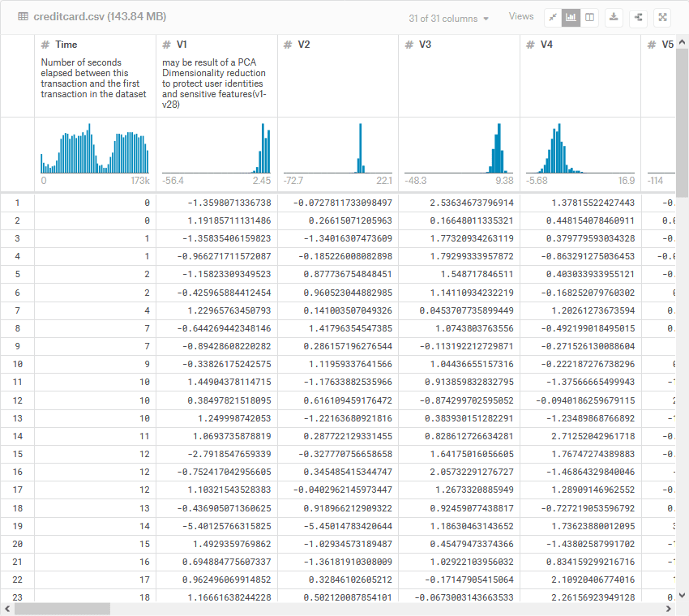Click the # icon on the V4 column

pyautogui.click(x=529, y=45)
